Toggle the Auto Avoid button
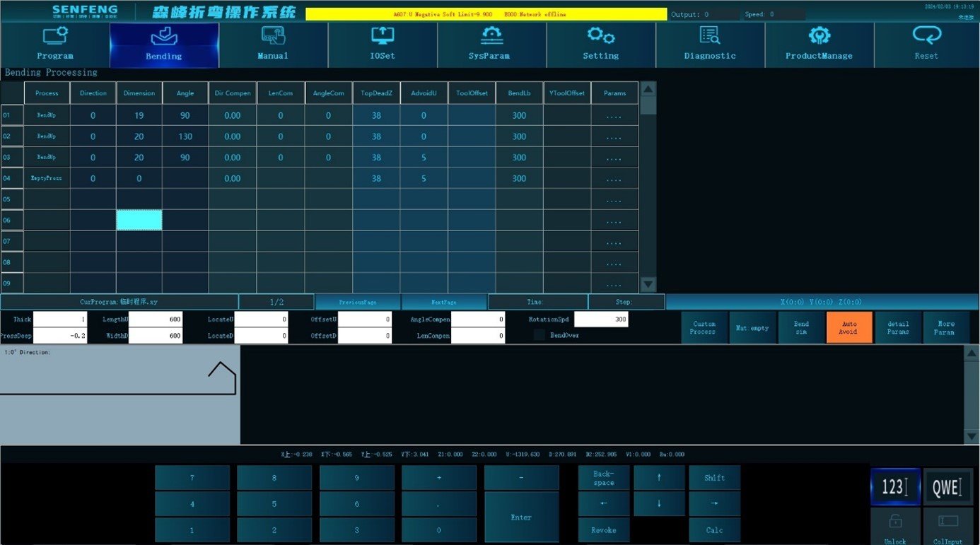980x545 pixels. click(x=849, y=327)
